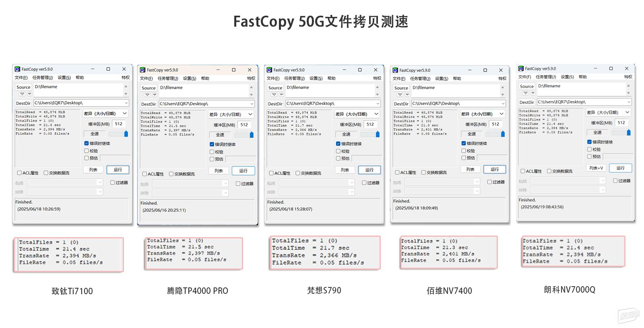Screen dimensions: 644x328
Task: Expand copy mode dropdown in TP4000 PRO window
Action: click(x=231, y=115)
